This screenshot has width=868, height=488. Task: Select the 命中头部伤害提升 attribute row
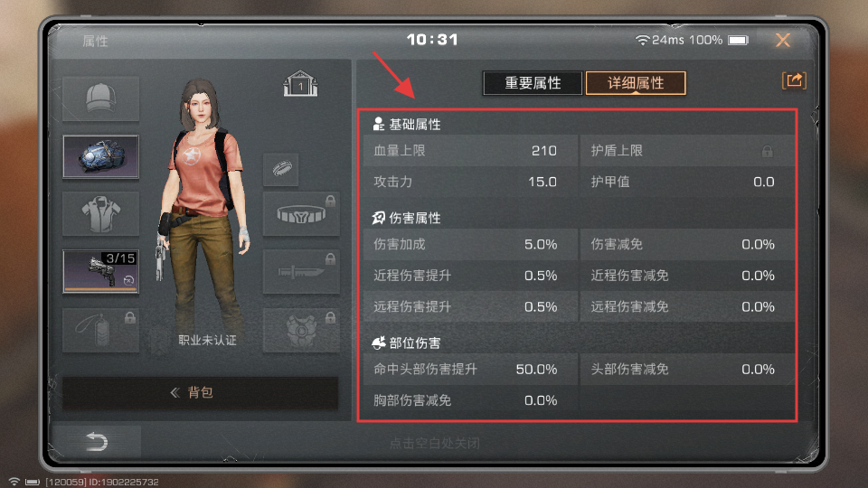pos(470,369)
